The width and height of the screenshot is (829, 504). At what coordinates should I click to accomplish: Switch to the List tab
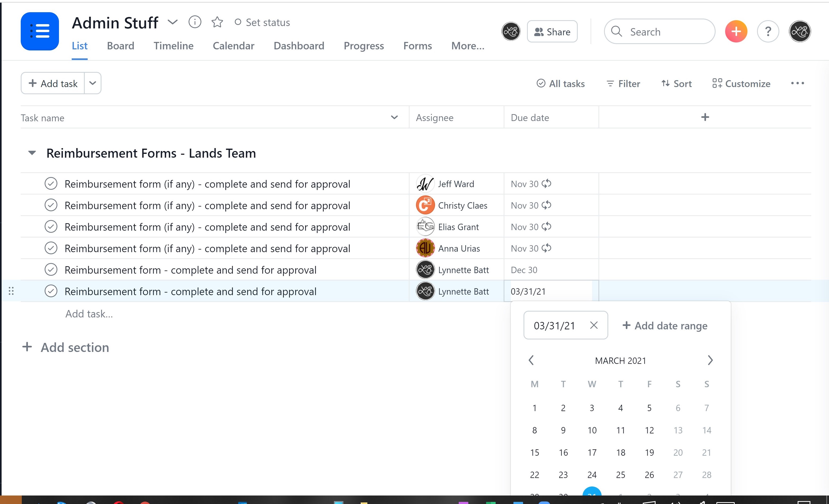point(79,46)
